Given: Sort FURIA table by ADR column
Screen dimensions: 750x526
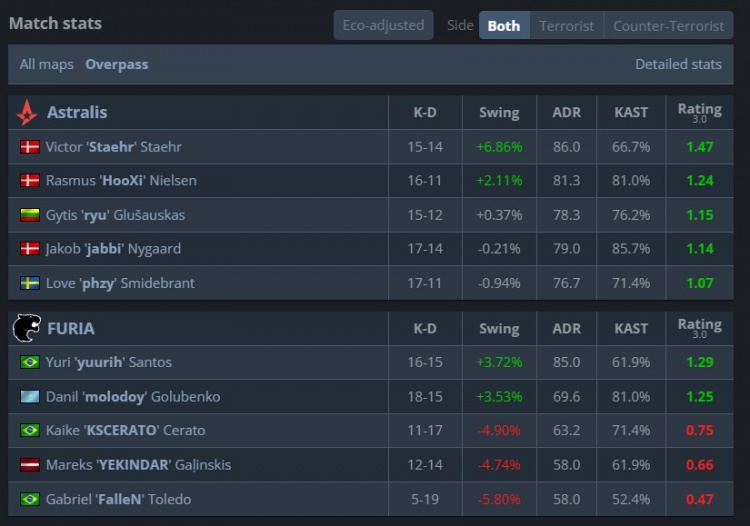Looking at the screenshot, I should 566,328.
